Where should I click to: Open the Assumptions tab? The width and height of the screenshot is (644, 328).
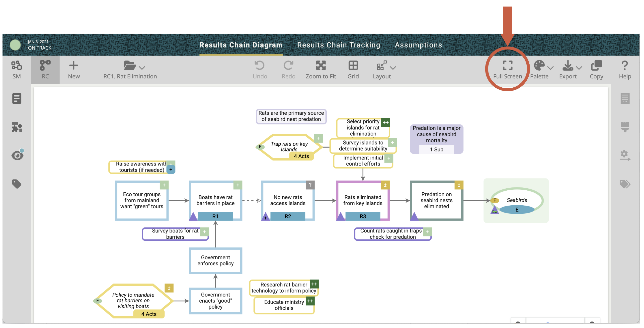(418, 45)
